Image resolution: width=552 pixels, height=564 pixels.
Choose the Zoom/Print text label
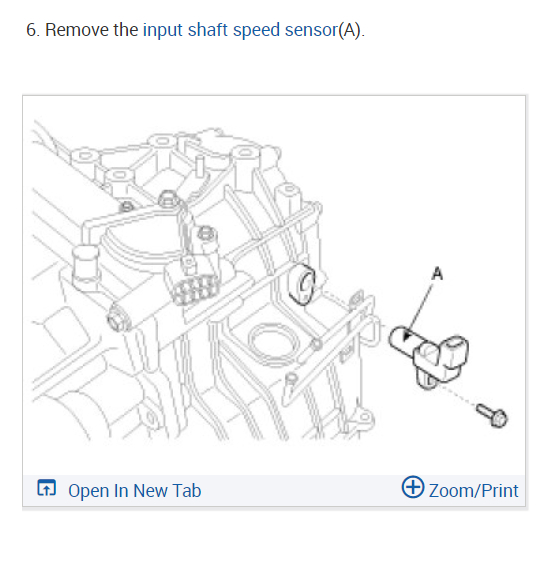click(474, 491)
